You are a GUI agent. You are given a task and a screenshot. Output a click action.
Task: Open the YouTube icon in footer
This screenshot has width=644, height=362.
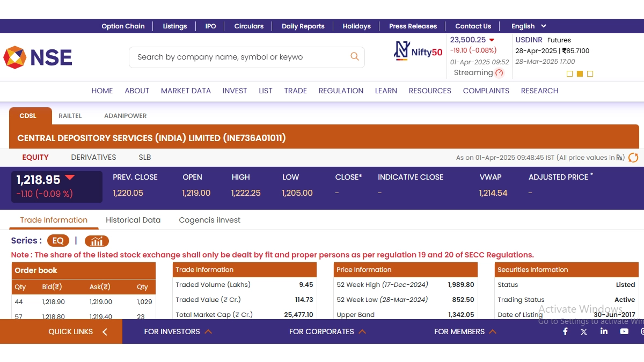(624, 331)
